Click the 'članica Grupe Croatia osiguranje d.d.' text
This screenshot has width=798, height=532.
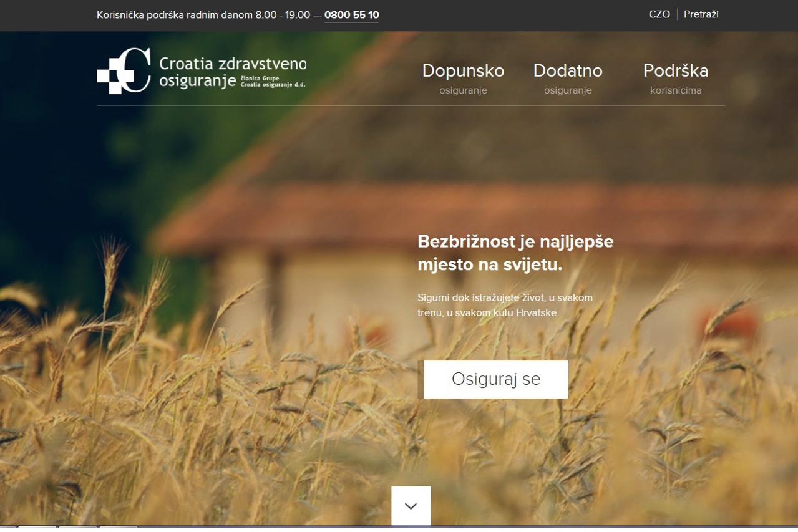273,82
